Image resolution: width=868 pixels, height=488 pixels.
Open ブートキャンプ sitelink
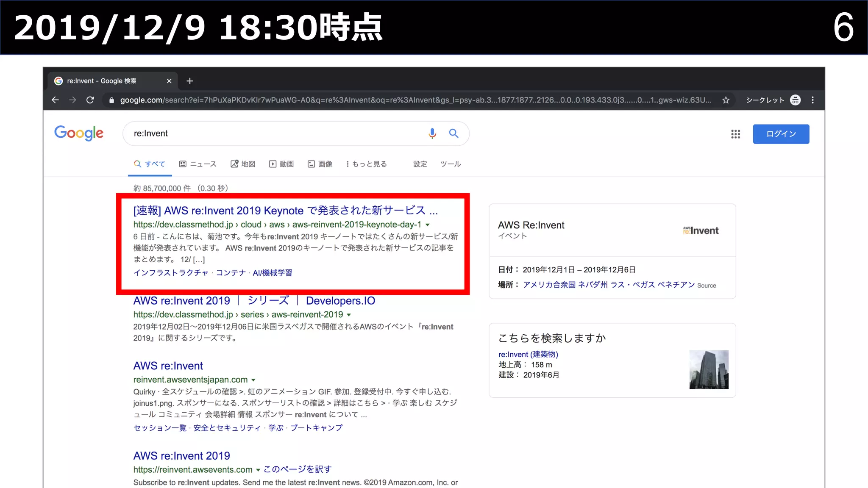coord(317,428)
